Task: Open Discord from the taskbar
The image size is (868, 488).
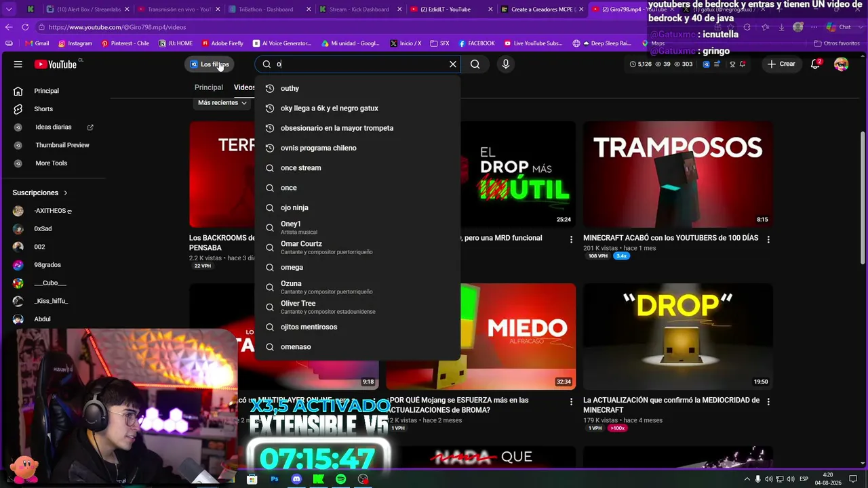Action: pos(296,479)
